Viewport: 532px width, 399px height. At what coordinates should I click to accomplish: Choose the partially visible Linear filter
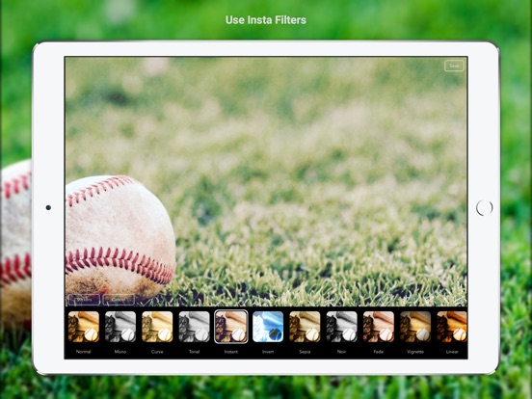click(x=452, y=327)
